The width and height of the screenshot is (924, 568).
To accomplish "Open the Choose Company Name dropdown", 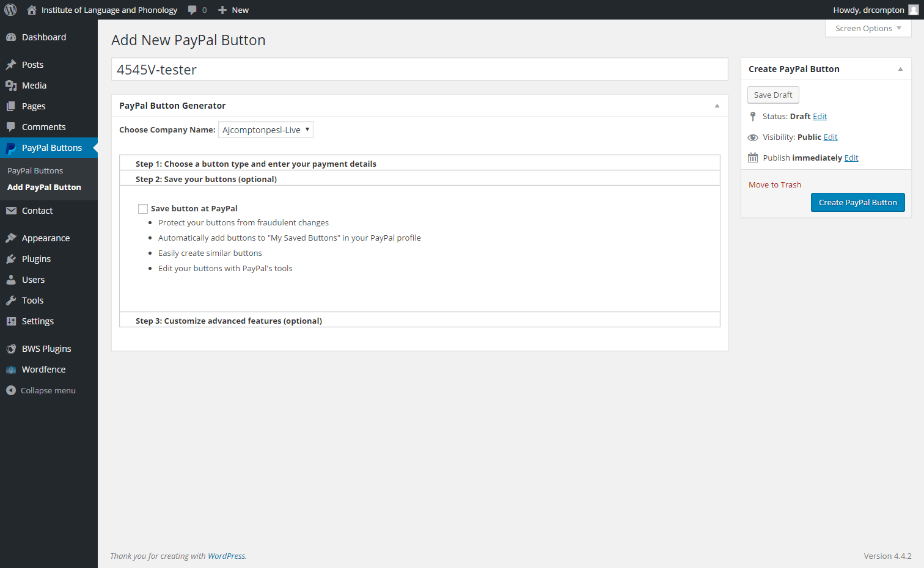I will pyautogui.click(x=266, y=129).
